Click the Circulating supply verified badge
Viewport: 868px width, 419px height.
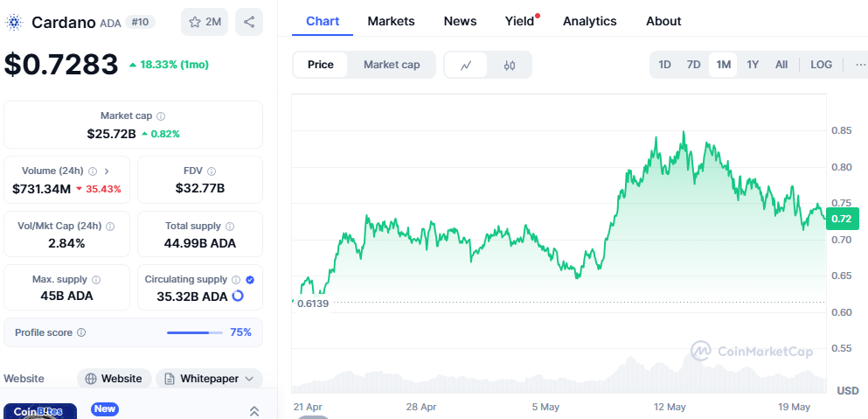click(x=250, y=280)
